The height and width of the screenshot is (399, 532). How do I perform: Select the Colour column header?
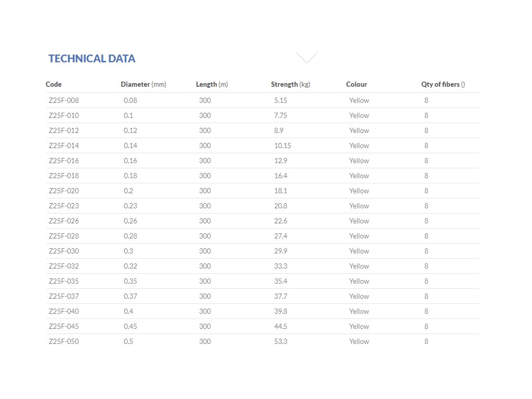pyautogui.click(x=356, y=84)
